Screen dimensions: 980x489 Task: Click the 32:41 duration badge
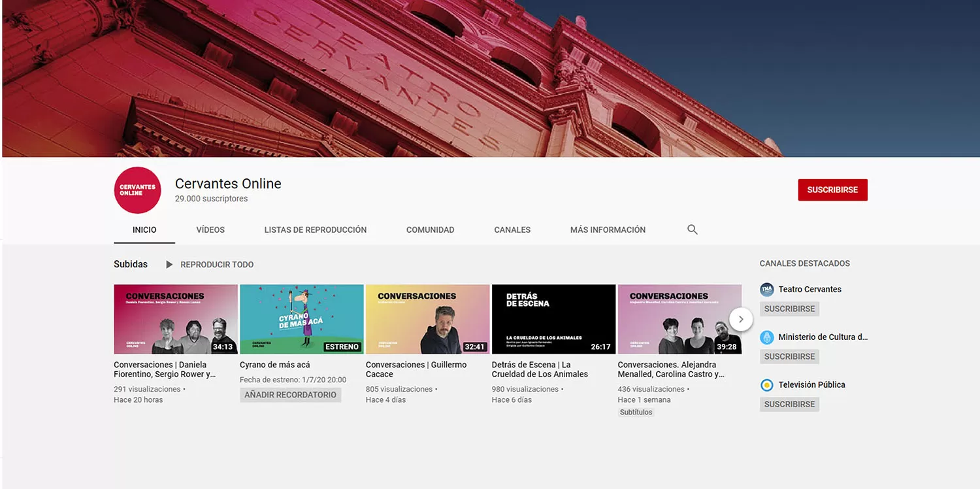(x=475, y=347)
